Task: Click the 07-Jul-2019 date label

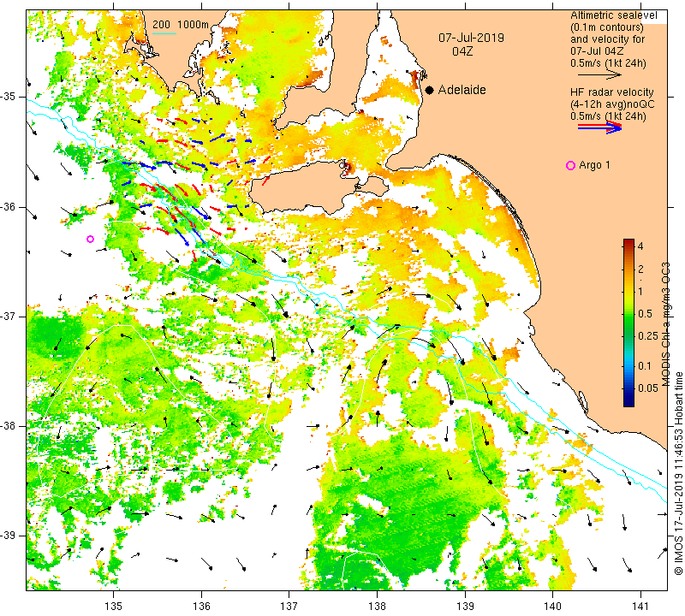Action: point(471,38)
